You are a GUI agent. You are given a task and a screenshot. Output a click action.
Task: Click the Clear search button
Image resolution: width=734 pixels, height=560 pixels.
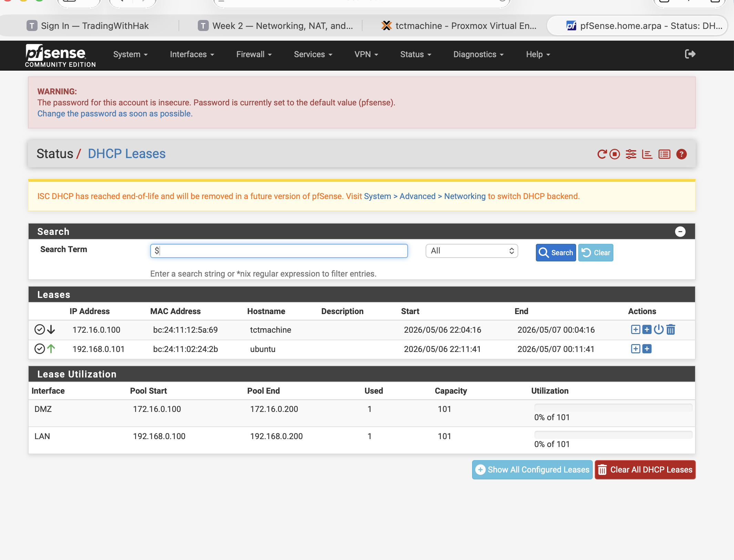point(595,252)
